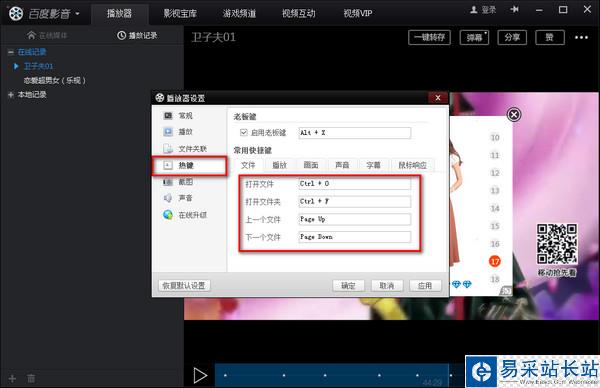
Task: Select episode 12 in the episode list
Action: click(495, 173)
